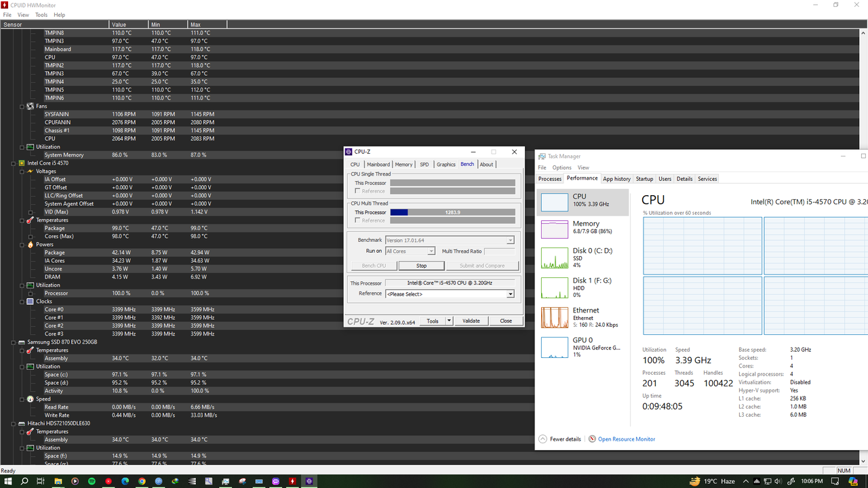Collapse the Fans node in HWMonitor
The image size is (868, 488).
22,106
